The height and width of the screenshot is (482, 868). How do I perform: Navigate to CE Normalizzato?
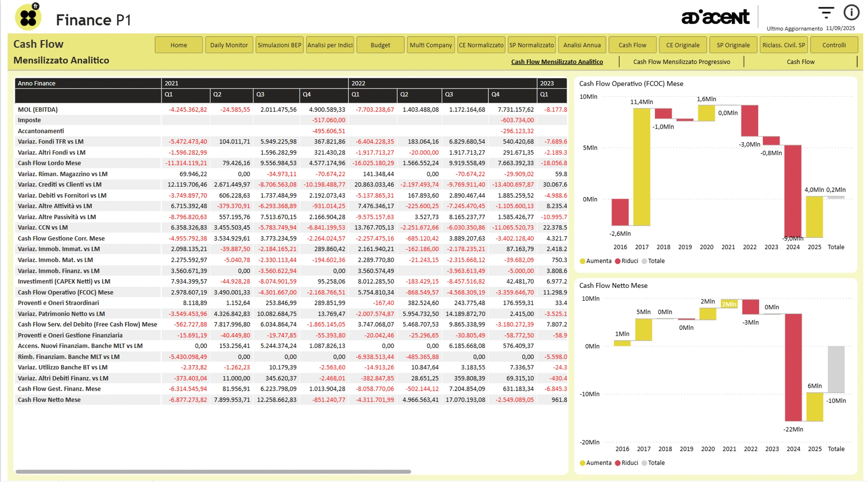(x=481, y=45)
